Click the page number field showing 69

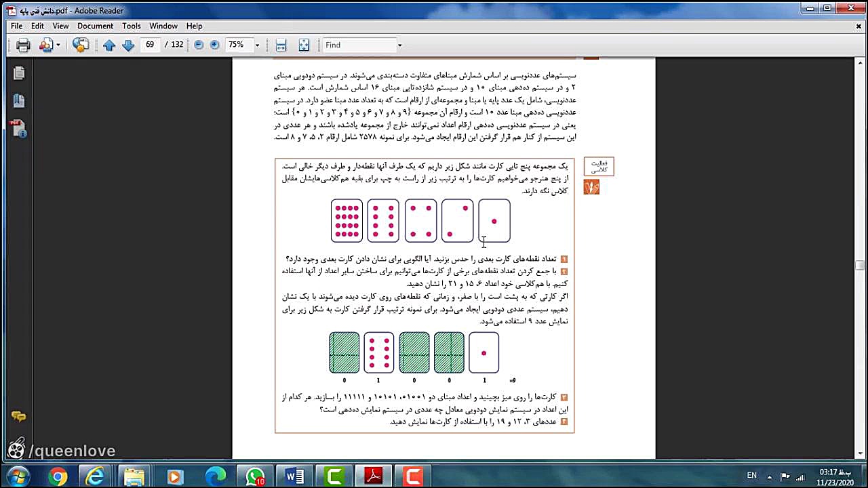point(150,45)
